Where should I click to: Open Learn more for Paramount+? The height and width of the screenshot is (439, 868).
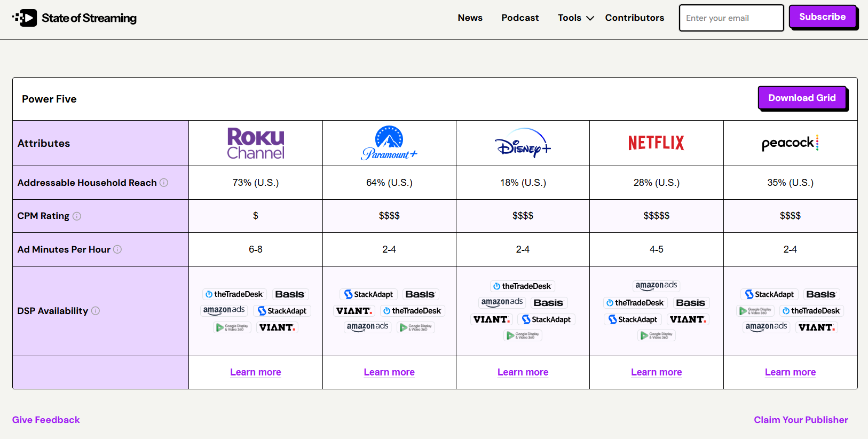pos(389,372)
